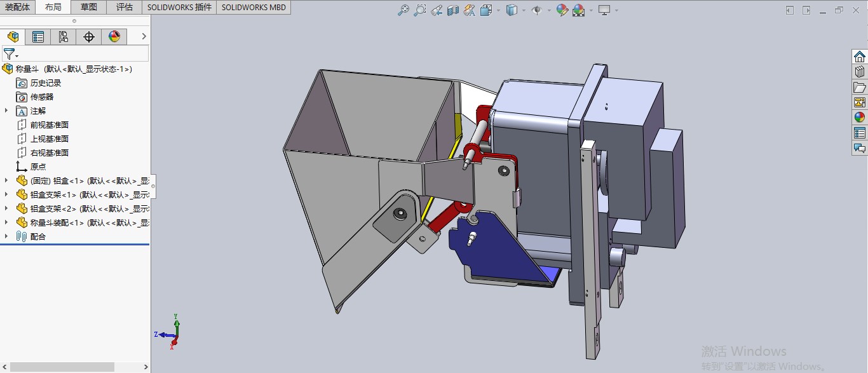Open File Explorer in task pane

click(x=860, y=87)
